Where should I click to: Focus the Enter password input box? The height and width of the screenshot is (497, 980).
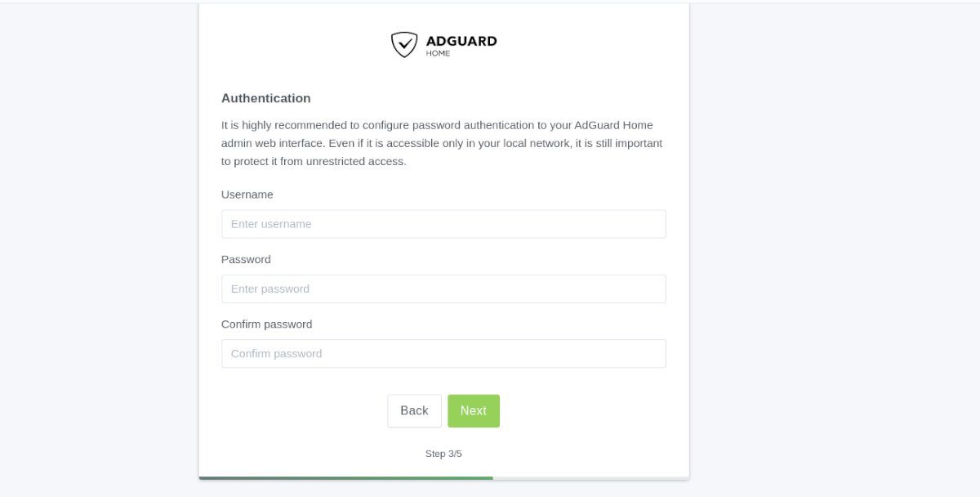click(x=443, y=289)
